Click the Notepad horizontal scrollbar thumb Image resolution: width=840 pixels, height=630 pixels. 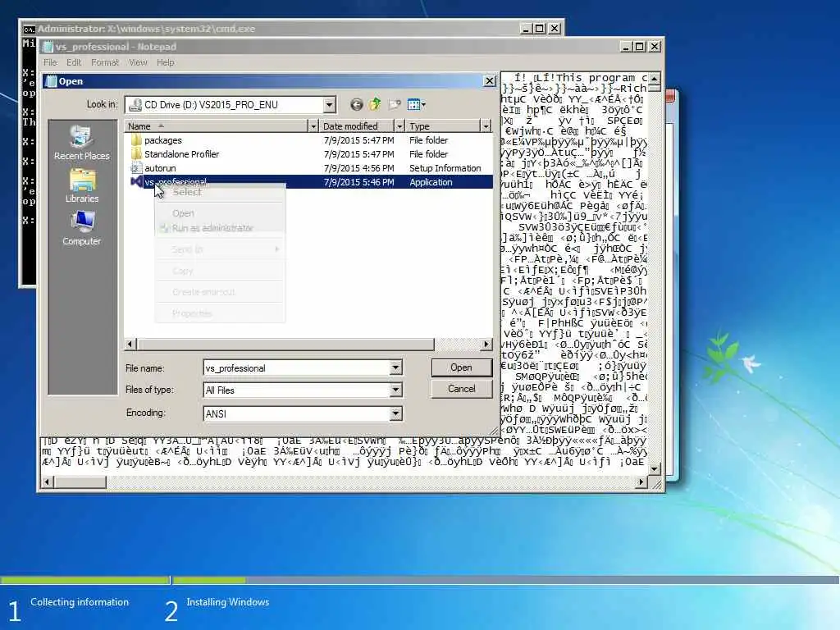[80, 482]
